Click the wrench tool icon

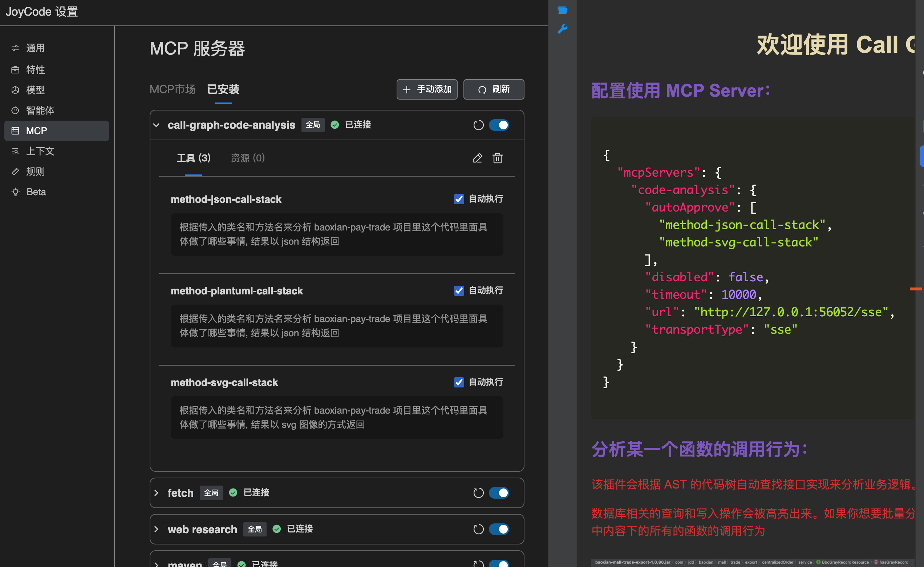click(562, 29)
